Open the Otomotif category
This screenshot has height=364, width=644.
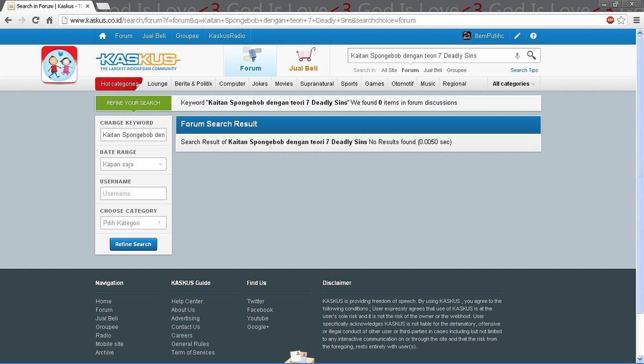pos(403,84)
